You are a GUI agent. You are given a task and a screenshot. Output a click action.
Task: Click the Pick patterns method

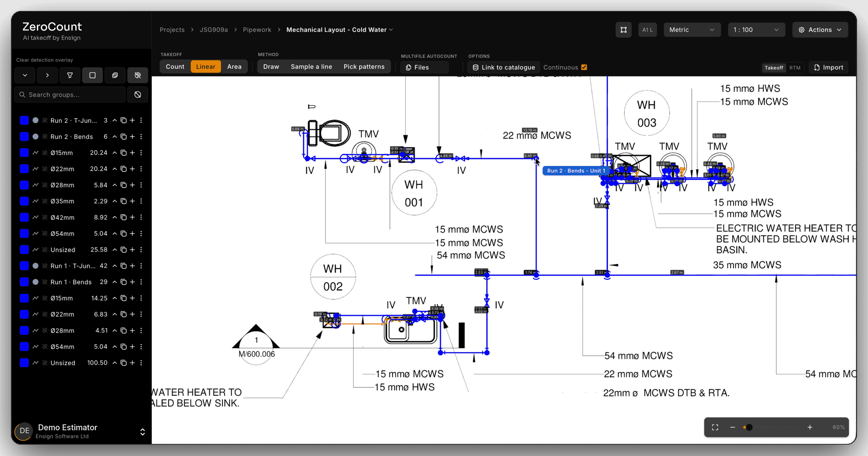(x=364, y=67)
